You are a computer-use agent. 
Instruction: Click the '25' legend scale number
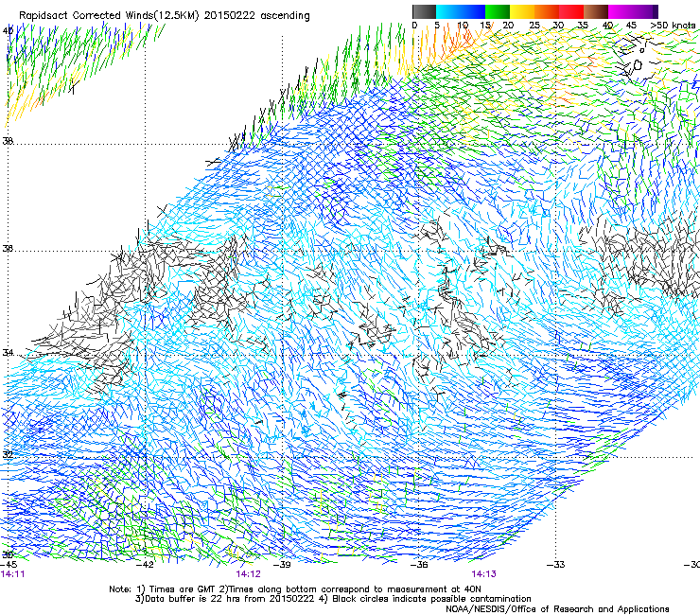coord(534,26)
